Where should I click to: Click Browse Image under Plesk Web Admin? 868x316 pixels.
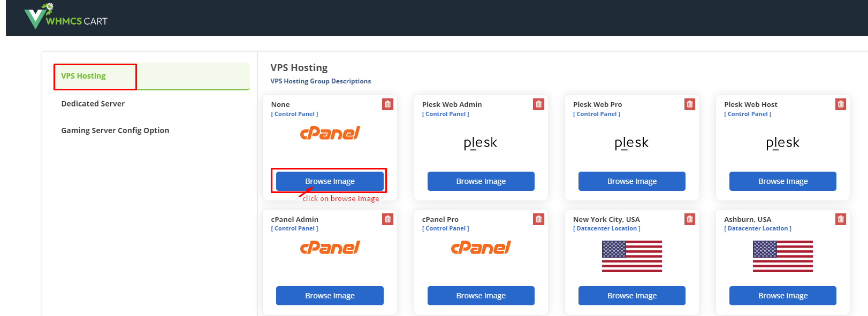tap(481, 181)
